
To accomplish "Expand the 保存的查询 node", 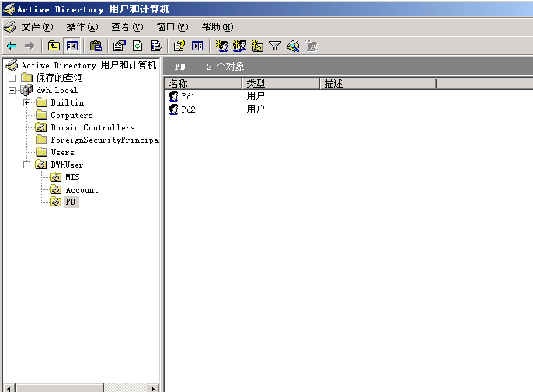I will click(12, 78).
